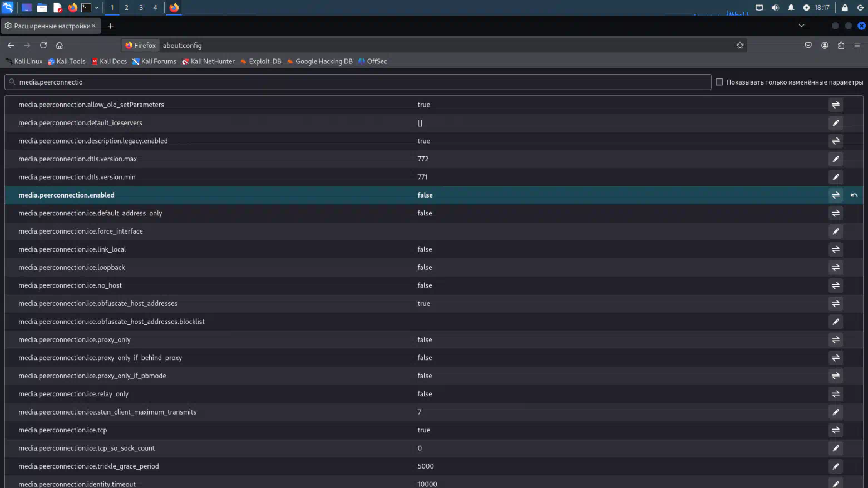Toggle ice.no_host preference
Viewport: 868px width, 488px height.
coord(835,285)
